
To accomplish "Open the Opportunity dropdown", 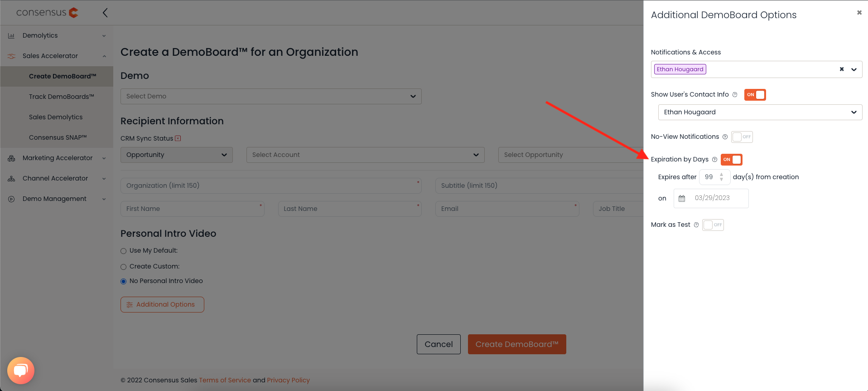I will [177, 155].
